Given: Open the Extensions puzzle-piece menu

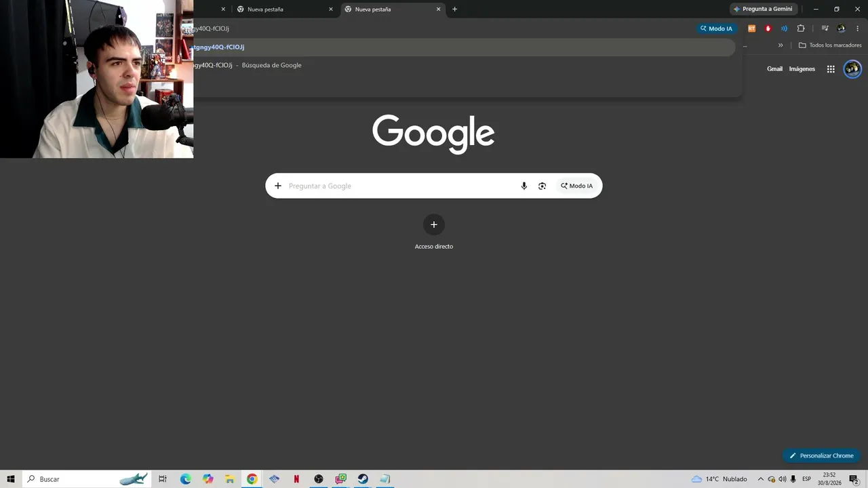Looking at the screenshot, I should point(801,28).
